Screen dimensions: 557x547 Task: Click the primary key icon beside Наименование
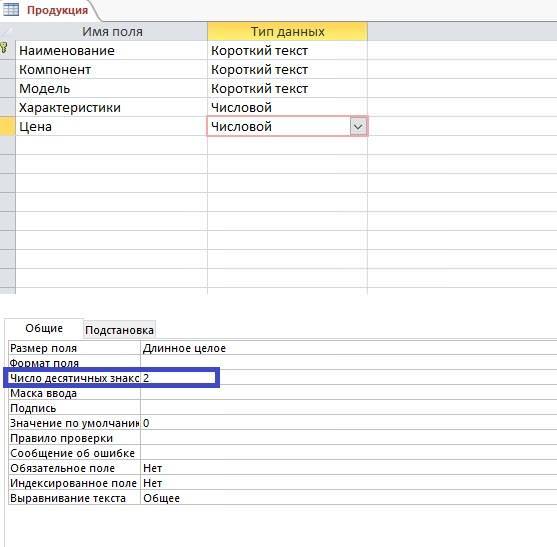(x=4, y=47)
